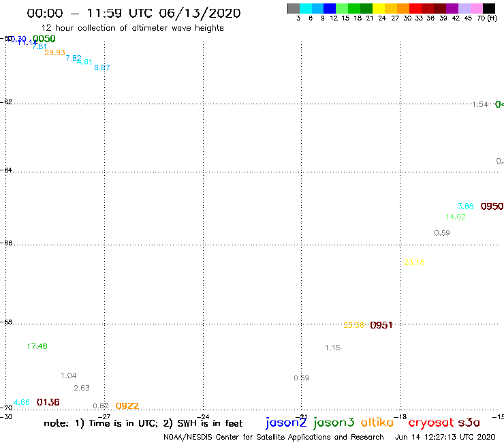The height and width of the screenshot is (443, 504).
Task: Click the bright red swatch in the legend
Action: (415, 9)
